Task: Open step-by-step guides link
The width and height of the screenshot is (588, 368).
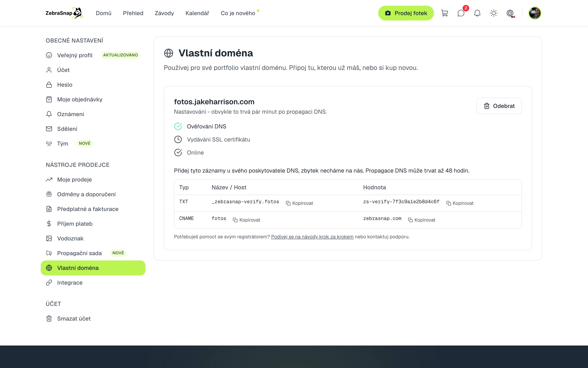Action: (312, 237)
